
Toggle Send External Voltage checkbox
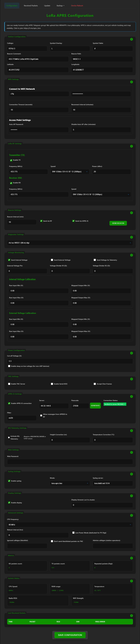pyautogui.click(x=52, y=260)
